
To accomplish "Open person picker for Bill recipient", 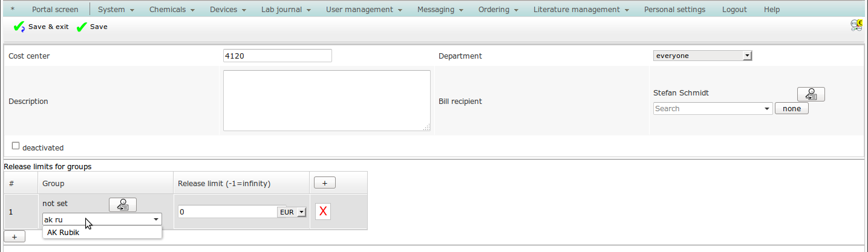I will click(811, 94).
